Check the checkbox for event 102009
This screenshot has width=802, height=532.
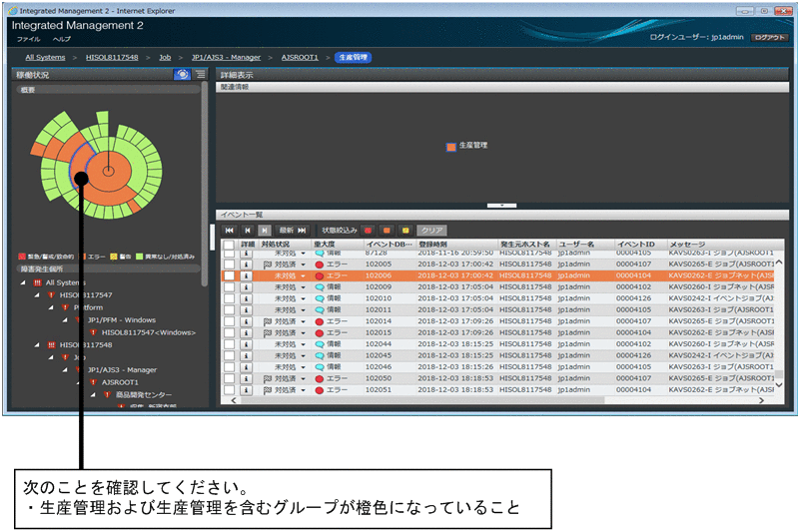pyautogui.click(x=229, y=287)
